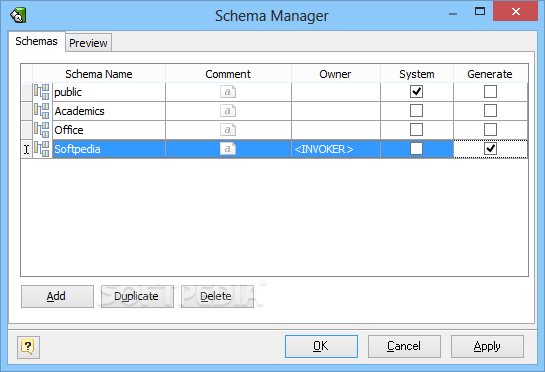Click the System column header
Viewport: 545px width, 372px height.
417,74
